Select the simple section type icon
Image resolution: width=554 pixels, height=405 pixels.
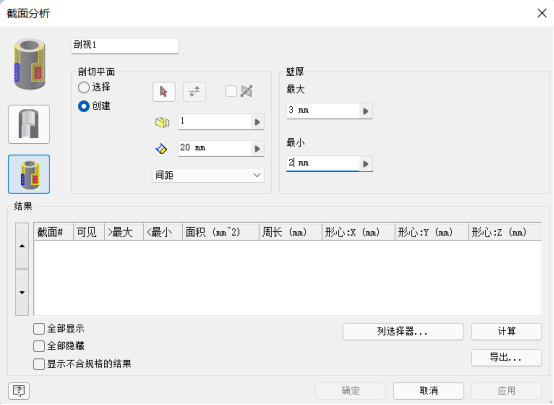(29, 124)
